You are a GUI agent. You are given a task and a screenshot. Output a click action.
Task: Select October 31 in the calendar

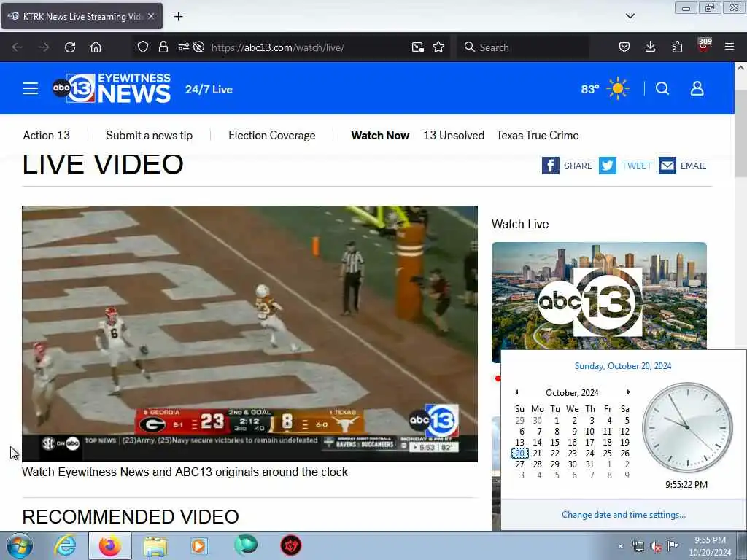point(589,464)
